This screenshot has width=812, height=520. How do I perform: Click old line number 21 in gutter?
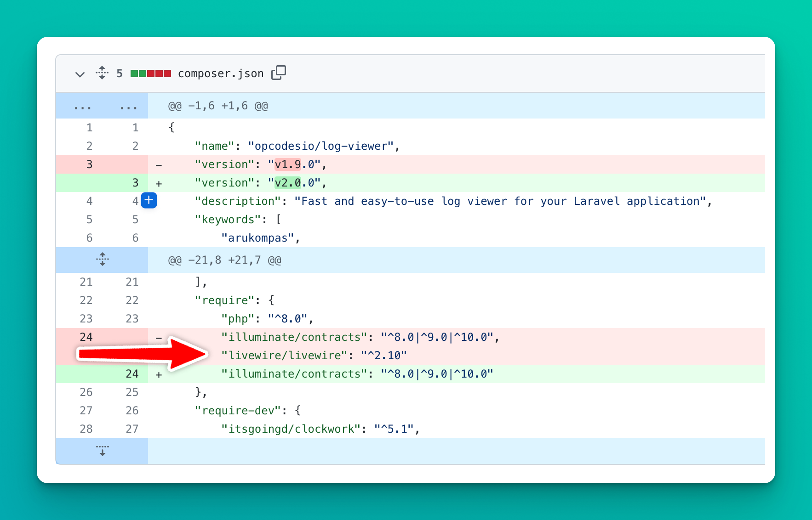(86, 282)
